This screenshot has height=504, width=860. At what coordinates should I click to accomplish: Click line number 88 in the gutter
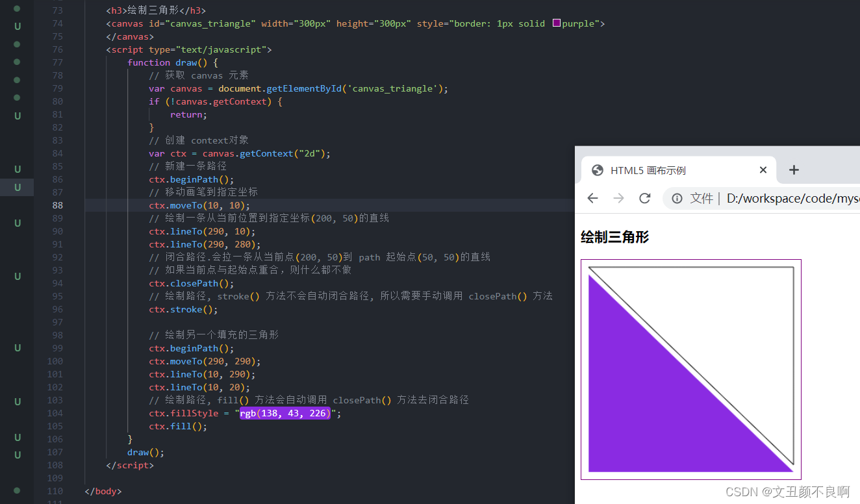[x=57, y=205]
